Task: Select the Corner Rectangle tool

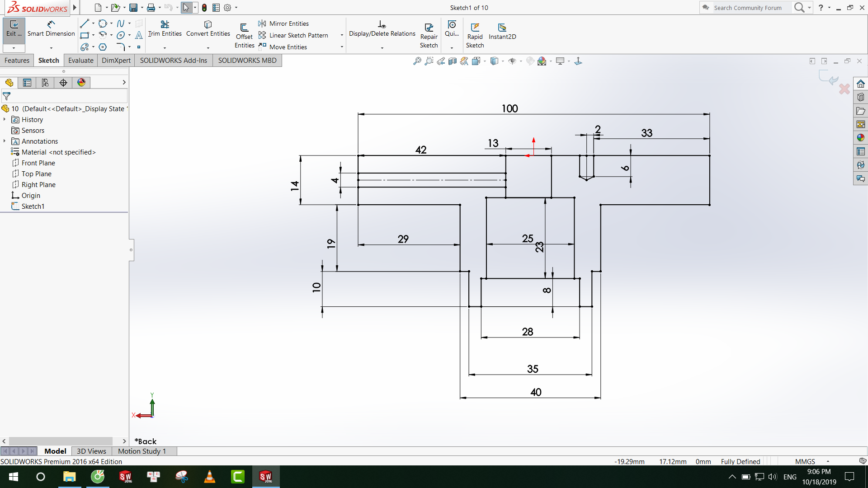Action: pos(85,35)
